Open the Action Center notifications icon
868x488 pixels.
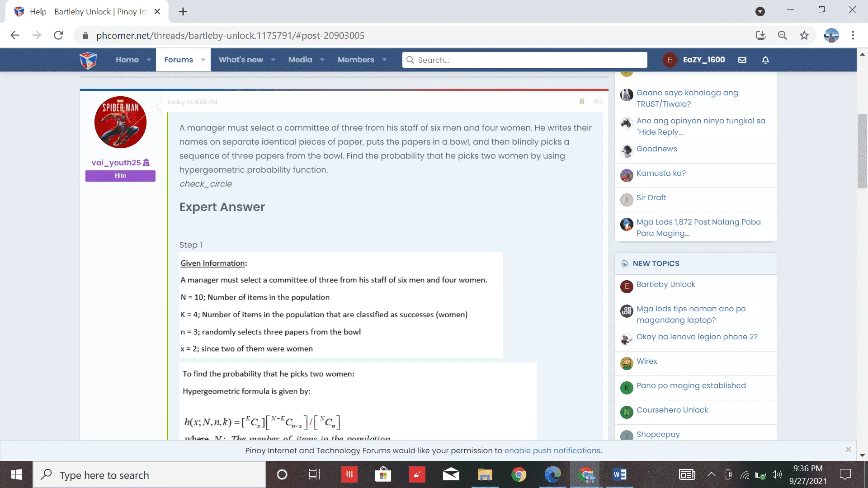point(845,474)
